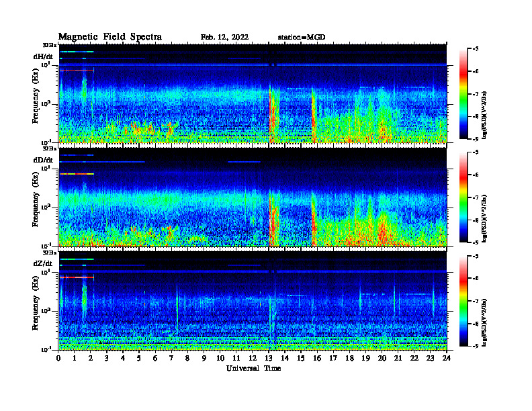Click the "Magnetic Field Spectra" title

click(110, 37)
